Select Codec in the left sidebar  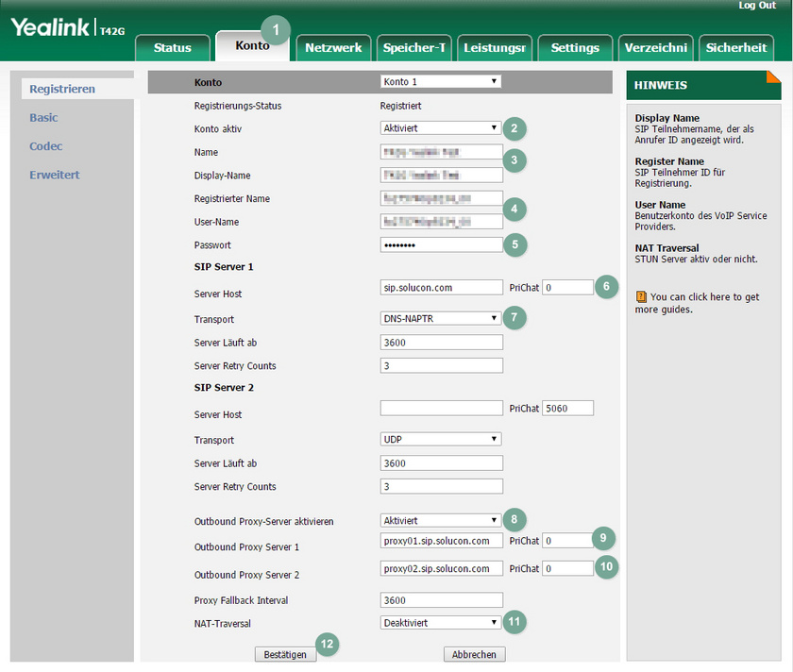[46, 146]
